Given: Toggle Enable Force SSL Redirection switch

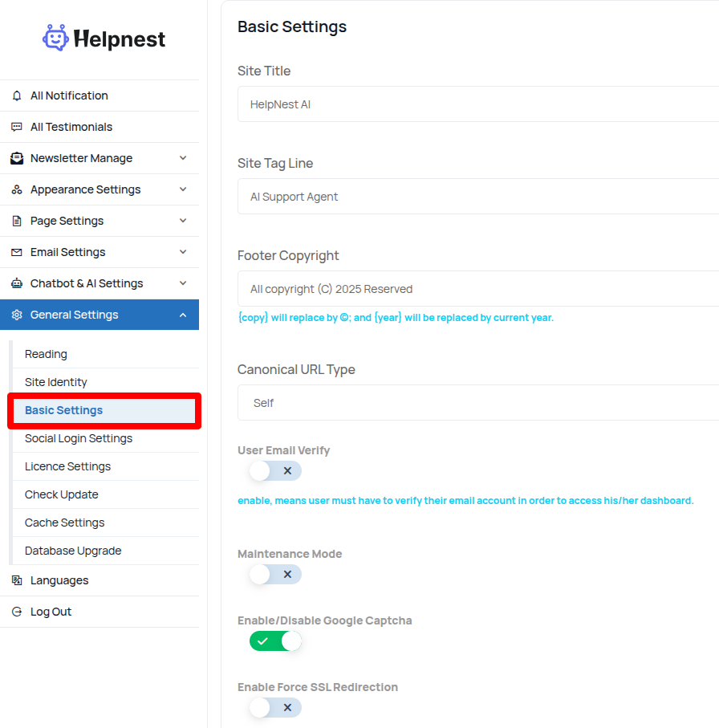Looking at the screenshot, I should (275, 708).
